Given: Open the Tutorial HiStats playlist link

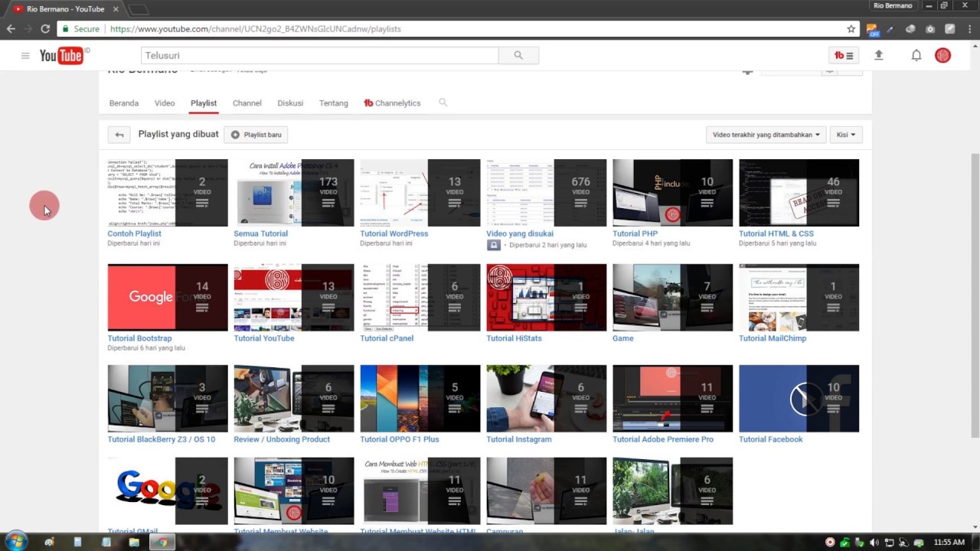Looking at the screenshot, I should (x=514, y=338).
